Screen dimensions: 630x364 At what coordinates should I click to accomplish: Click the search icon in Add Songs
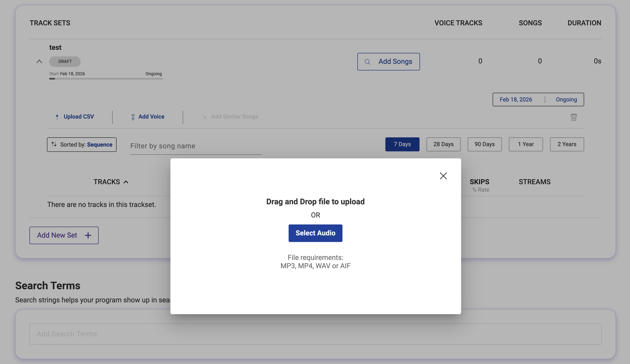(367, 62)
